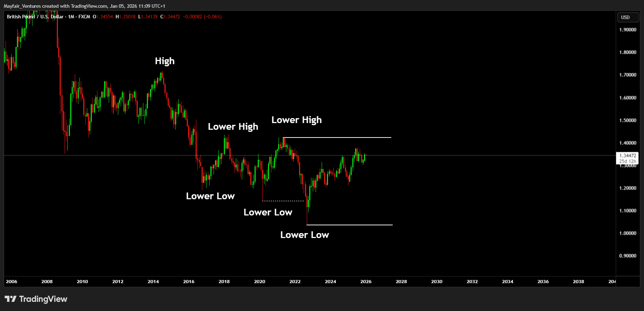644x311 pixels.
Task: Click the 2008 label on time axis
Action: pyautogui.click(x=47, y=281)
